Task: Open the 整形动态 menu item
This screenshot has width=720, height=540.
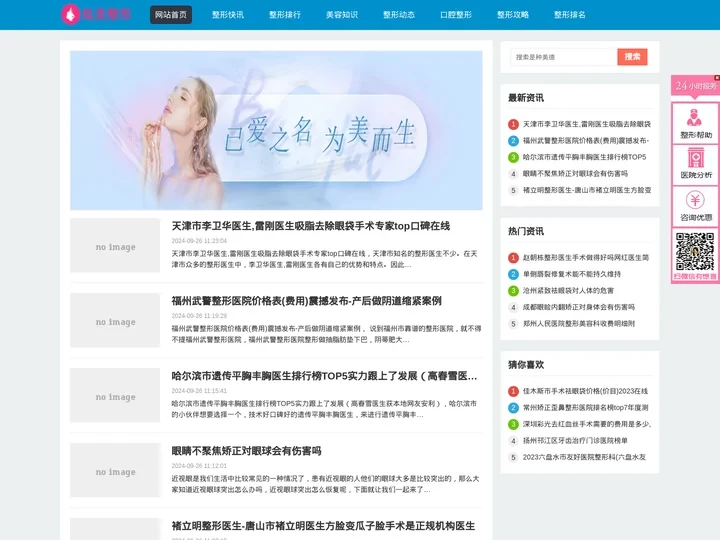Action: click(399, 15)
